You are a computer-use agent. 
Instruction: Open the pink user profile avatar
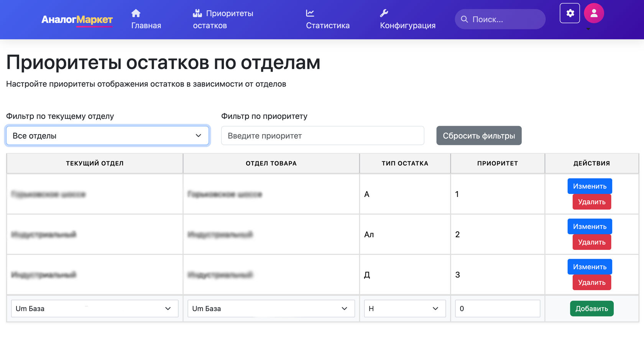(594, 13)
